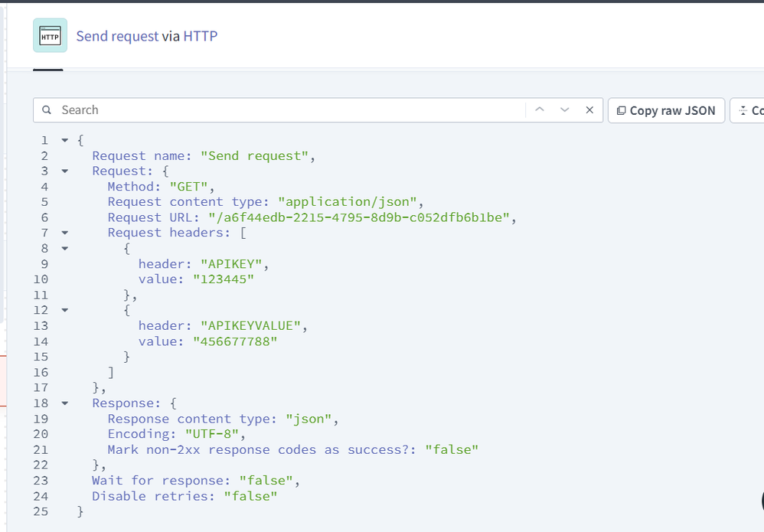Click the value "123445"
This screenshot has width=764, height=532.
click(224, 279)
